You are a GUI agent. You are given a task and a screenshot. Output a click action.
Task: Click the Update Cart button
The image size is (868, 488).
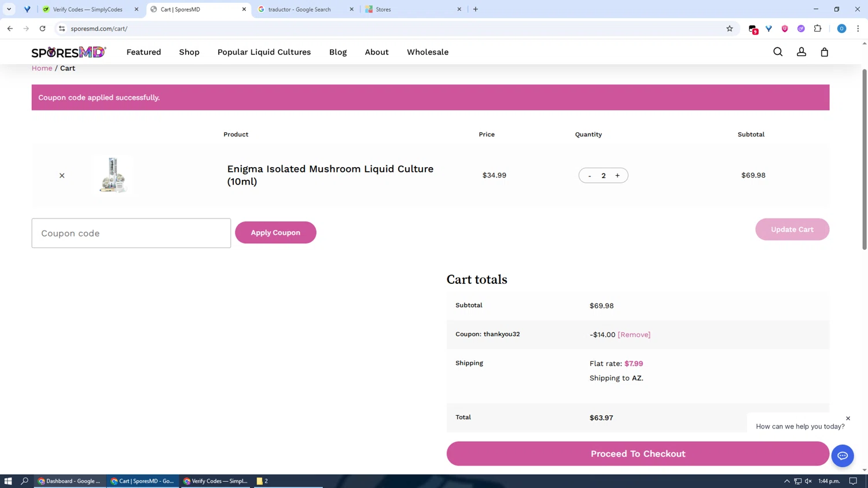[792, 230]
